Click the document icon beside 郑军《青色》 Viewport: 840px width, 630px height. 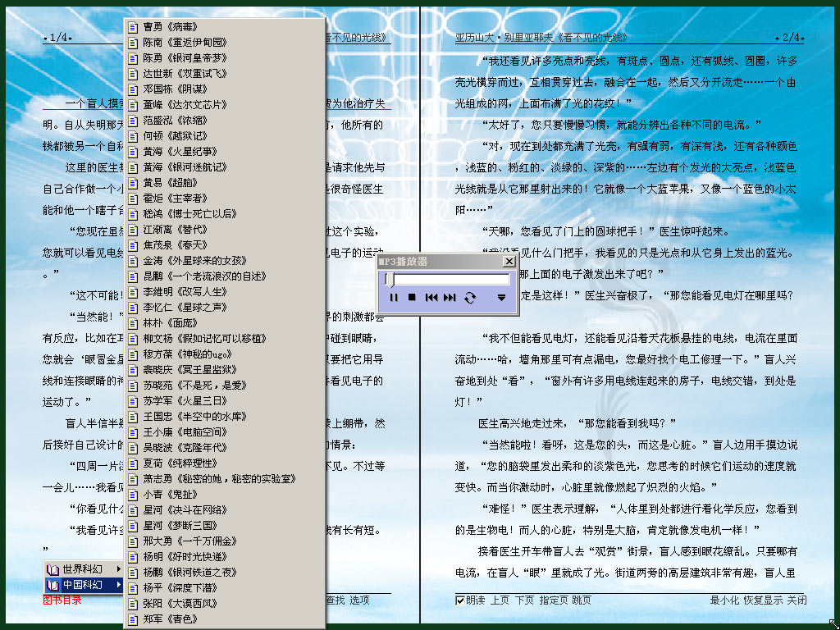click(133, 619)
